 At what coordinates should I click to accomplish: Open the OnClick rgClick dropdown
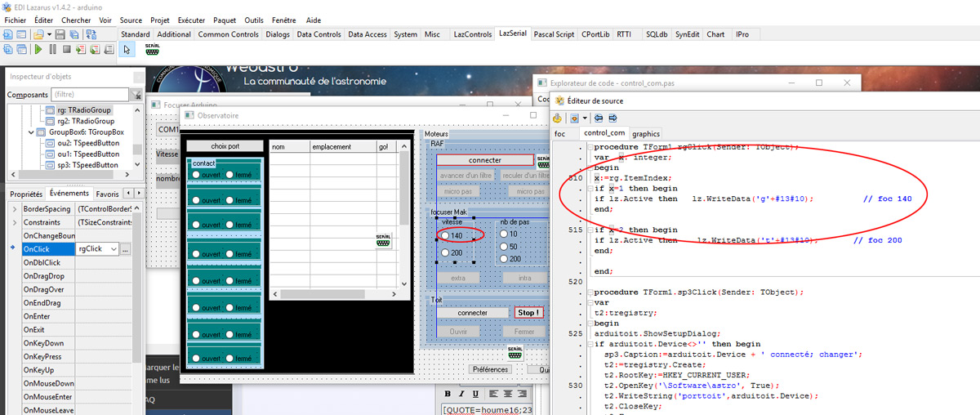(114, 249)
